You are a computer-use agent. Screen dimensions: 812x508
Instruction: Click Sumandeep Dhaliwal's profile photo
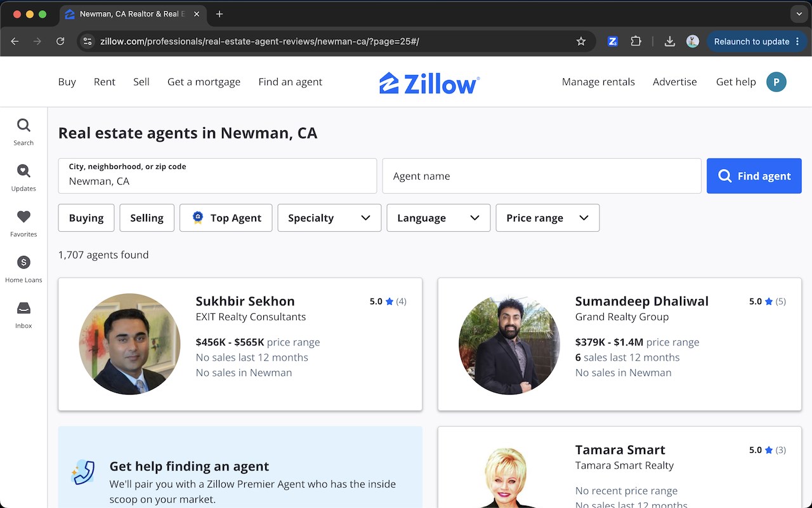509,344
